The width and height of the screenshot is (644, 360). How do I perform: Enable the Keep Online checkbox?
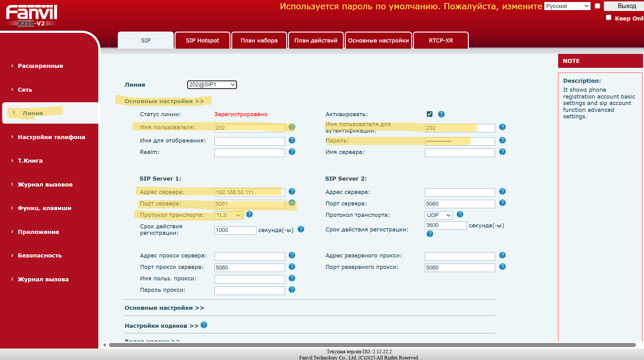608,18
